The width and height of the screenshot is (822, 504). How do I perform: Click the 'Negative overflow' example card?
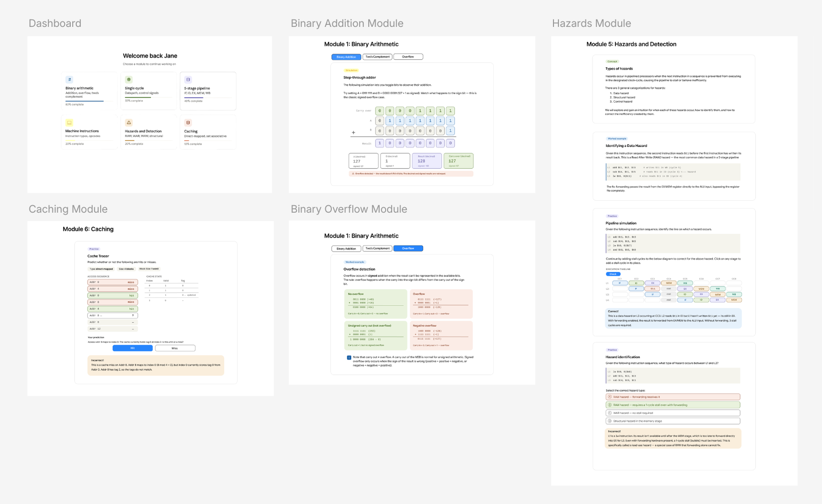tap(441, 336)
